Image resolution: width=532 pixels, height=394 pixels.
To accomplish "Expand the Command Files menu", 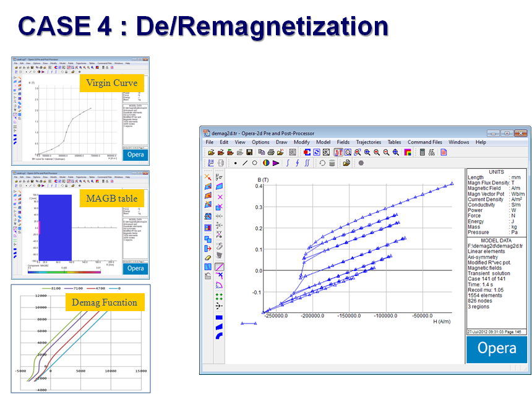I will 424,142.
